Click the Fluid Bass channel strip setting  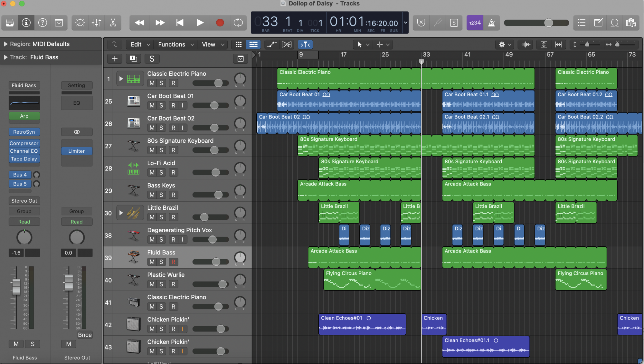click(x=24, y=85)
